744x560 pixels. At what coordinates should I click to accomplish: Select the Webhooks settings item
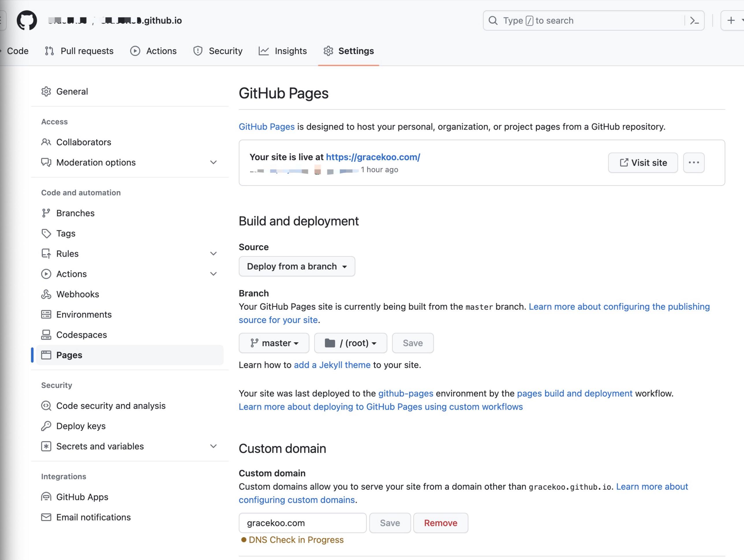(78, 294)
